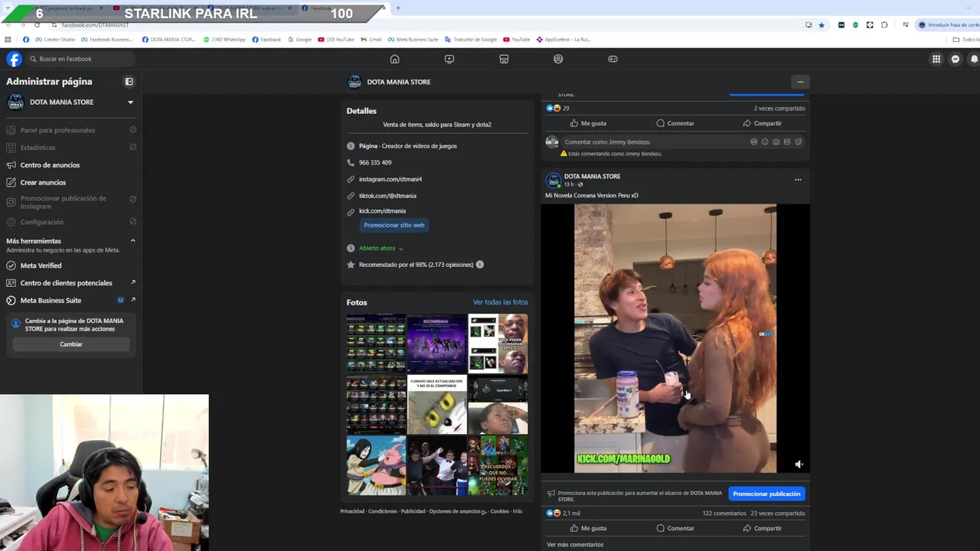Open instagram.com/dtmani4 link

tap(390, 179)
